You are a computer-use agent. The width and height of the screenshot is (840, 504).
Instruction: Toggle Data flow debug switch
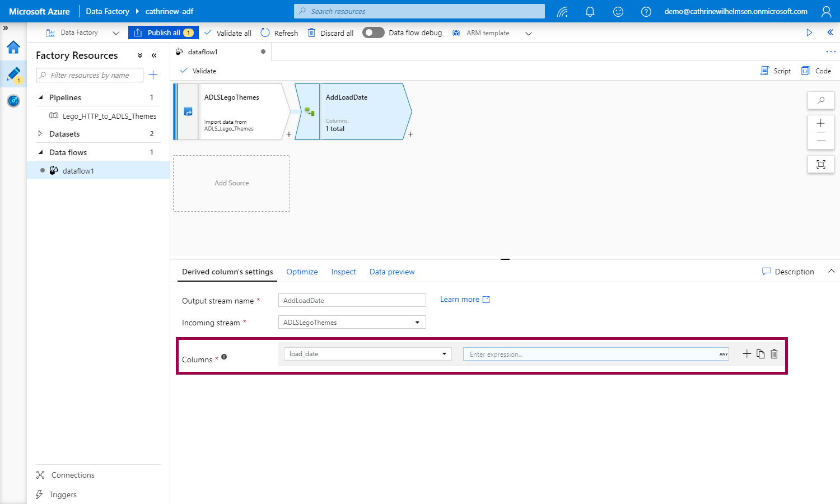tap(373, 33)
